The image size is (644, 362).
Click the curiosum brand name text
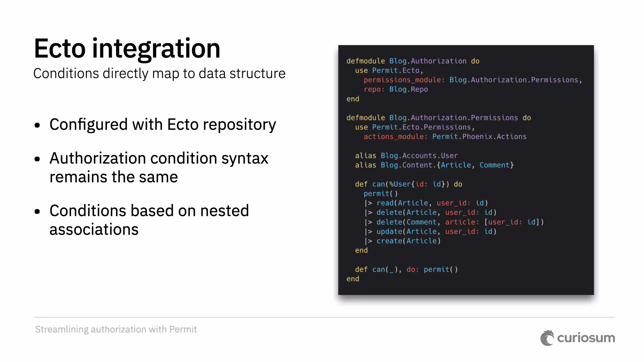[586, 338]
